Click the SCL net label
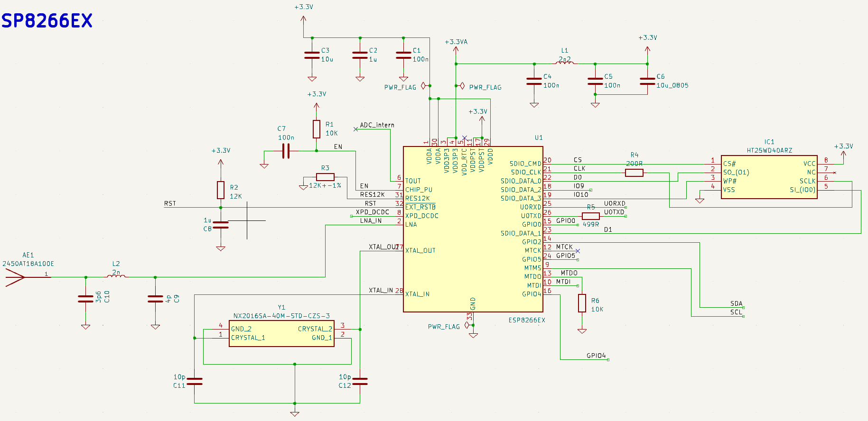The width and height of the screenshot is (868, 421). point(737,312)
